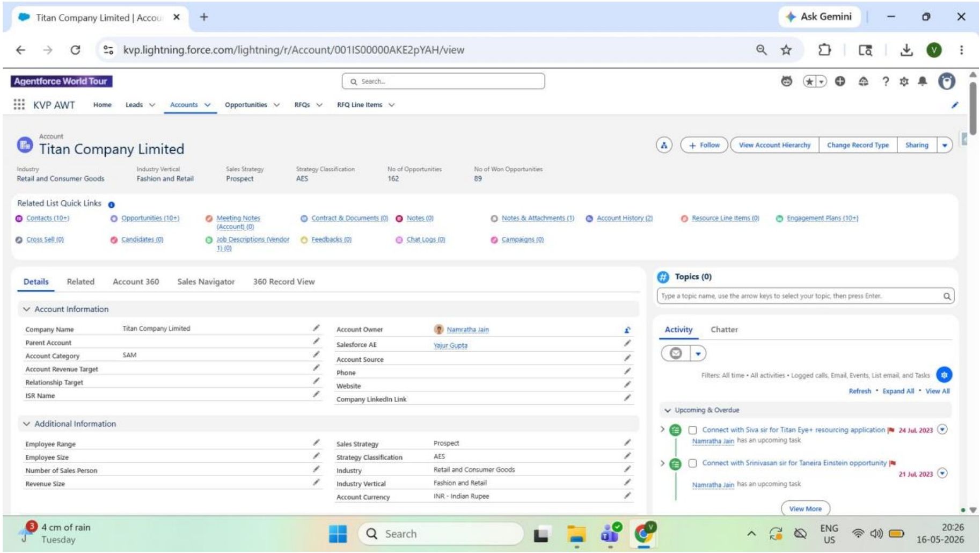This screenshot has width=980, height=553.
Task: Switch to the Related tab
Action: click(x=81, y=282)
